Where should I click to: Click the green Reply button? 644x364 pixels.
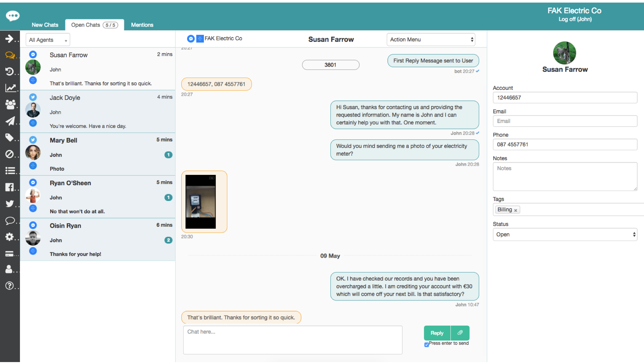(437, 333)
